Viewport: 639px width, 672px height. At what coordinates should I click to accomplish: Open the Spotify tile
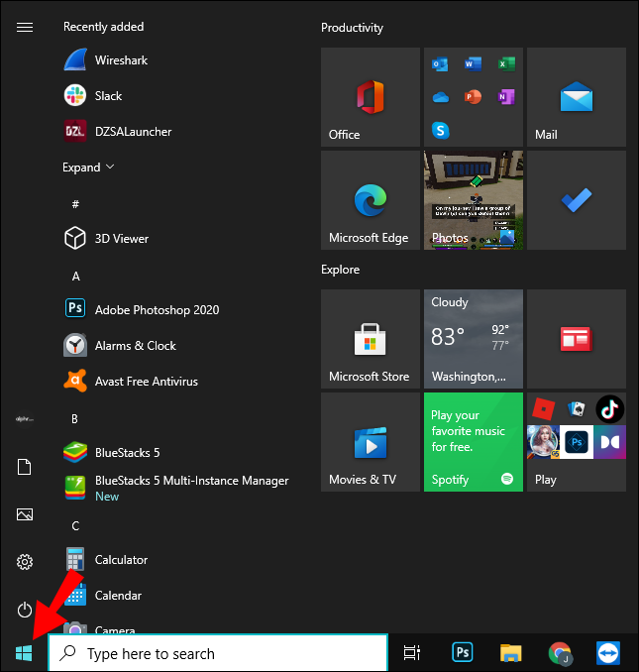coord(474,442)
